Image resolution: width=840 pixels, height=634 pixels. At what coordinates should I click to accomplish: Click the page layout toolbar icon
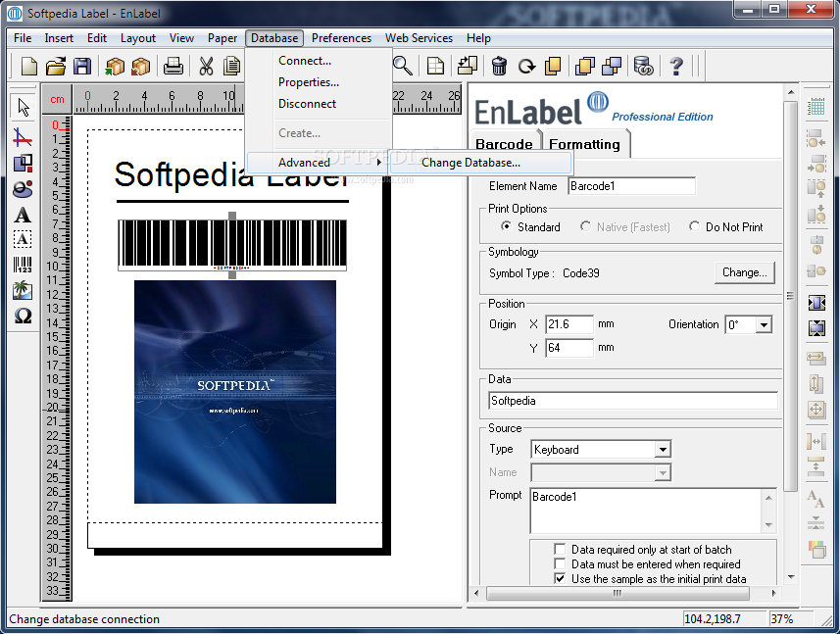coord(435,66)
